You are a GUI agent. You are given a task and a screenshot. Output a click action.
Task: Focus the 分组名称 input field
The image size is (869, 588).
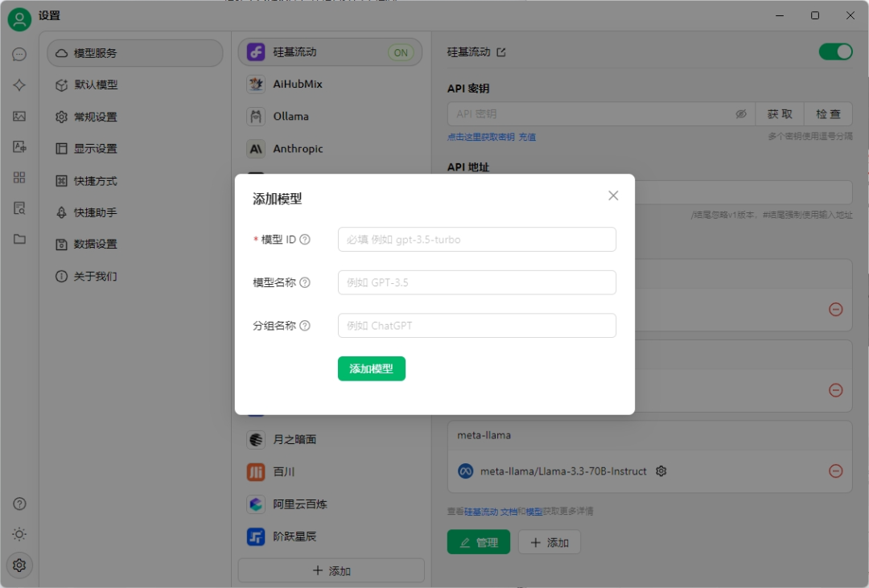click(476, 326)
